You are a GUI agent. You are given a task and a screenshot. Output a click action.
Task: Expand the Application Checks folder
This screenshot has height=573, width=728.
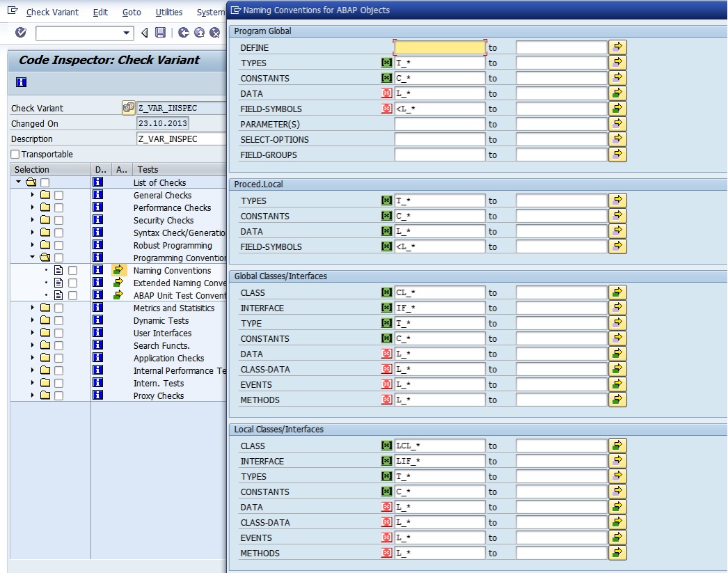[32, 358]
